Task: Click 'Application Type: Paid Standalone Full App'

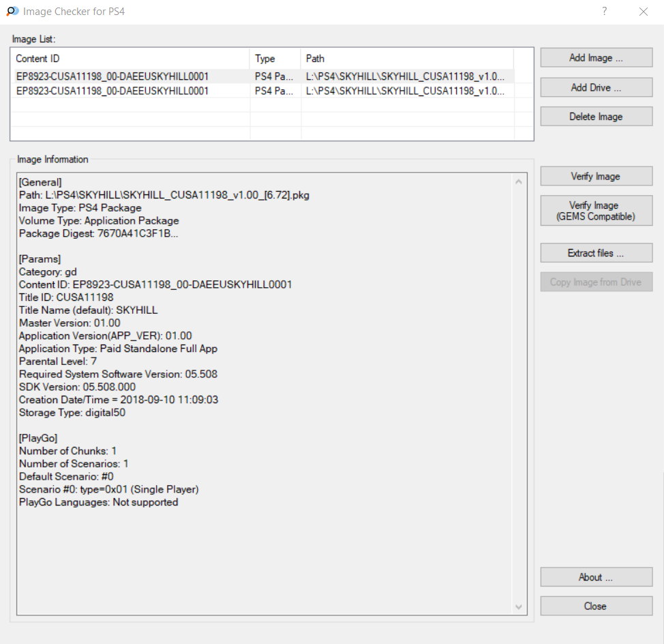Action: tap(118, 349)
